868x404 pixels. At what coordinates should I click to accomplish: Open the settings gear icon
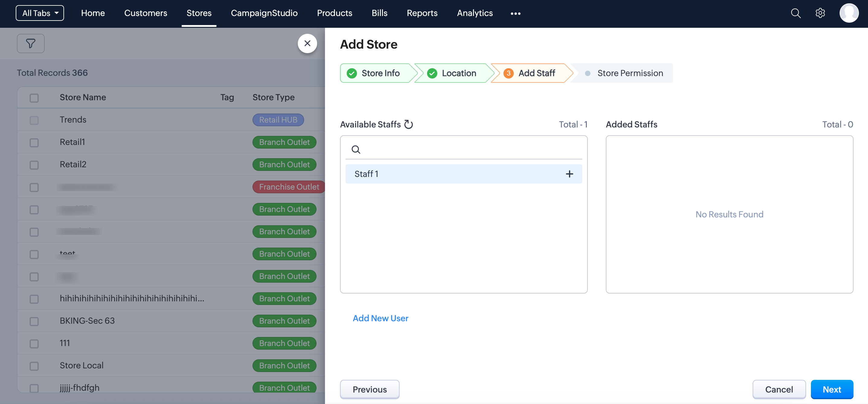pos(820,14)
